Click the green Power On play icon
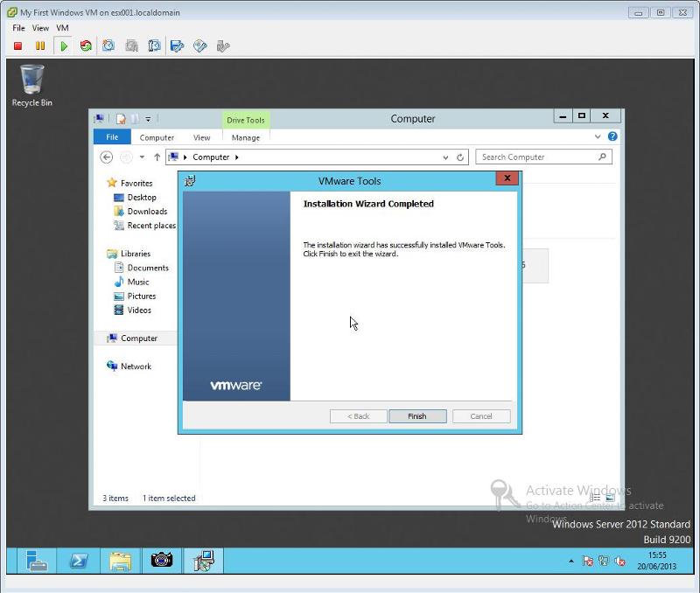Viewport: 700px width, 593px height. [63, 46]
